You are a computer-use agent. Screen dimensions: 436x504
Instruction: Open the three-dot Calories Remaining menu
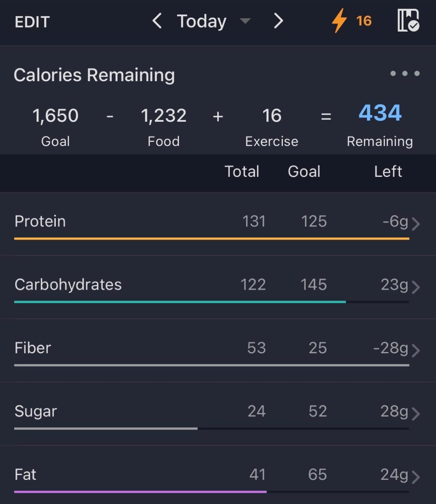405,73
